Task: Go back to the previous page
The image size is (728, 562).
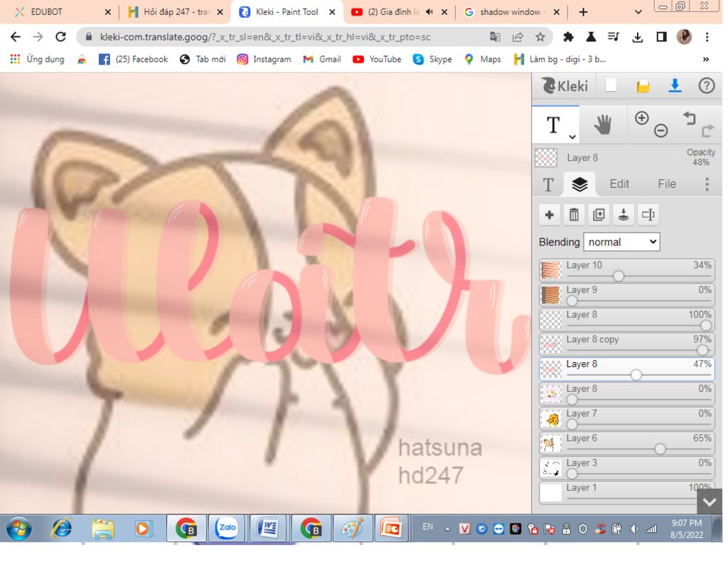Action: pos(16,37)
